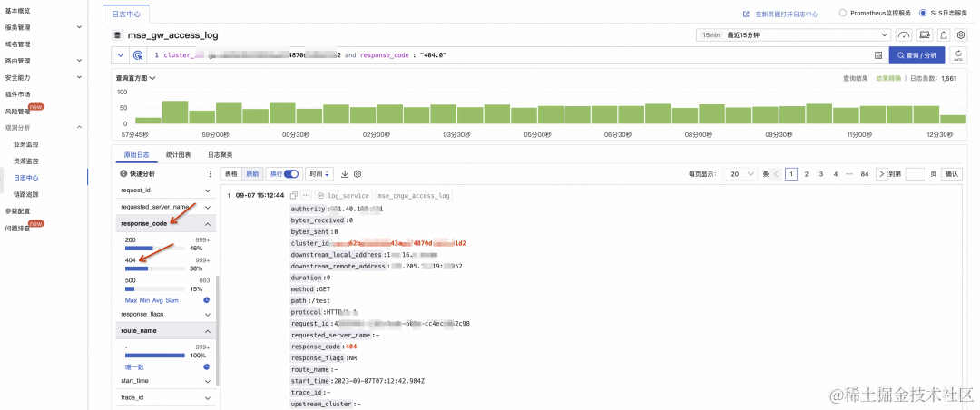Expand the requested_server_name field
The width and height of the screenshot is (980, 410).
coord(208,207)
